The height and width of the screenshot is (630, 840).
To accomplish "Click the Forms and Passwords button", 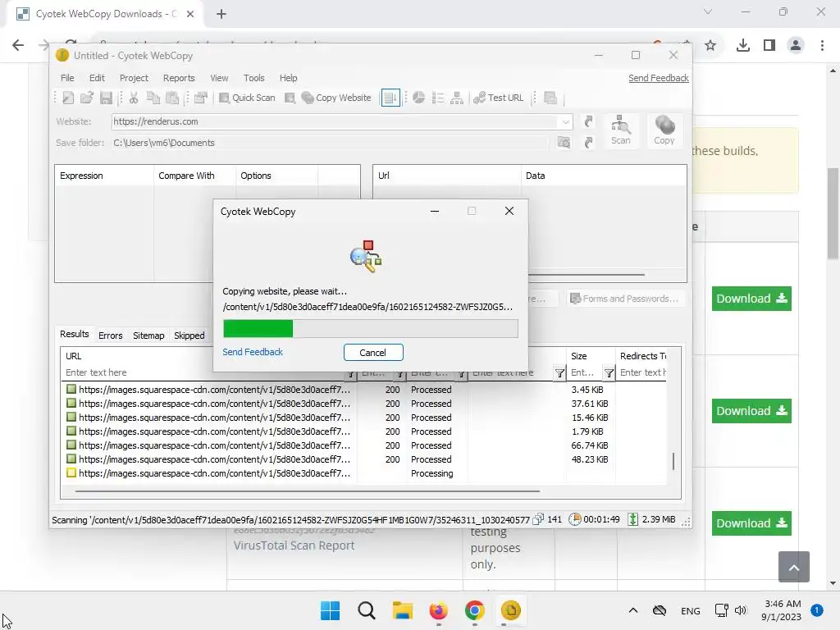I will tap(624, 299).
